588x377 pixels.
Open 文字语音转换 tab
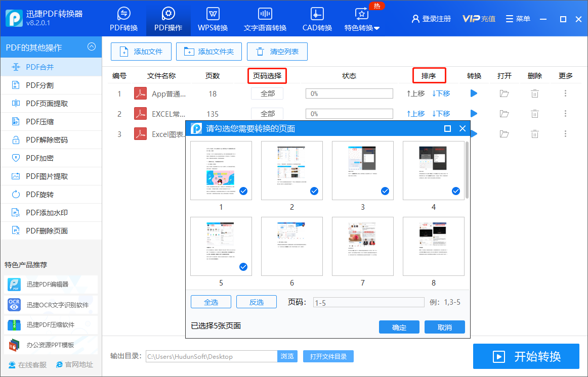point(265,19)
